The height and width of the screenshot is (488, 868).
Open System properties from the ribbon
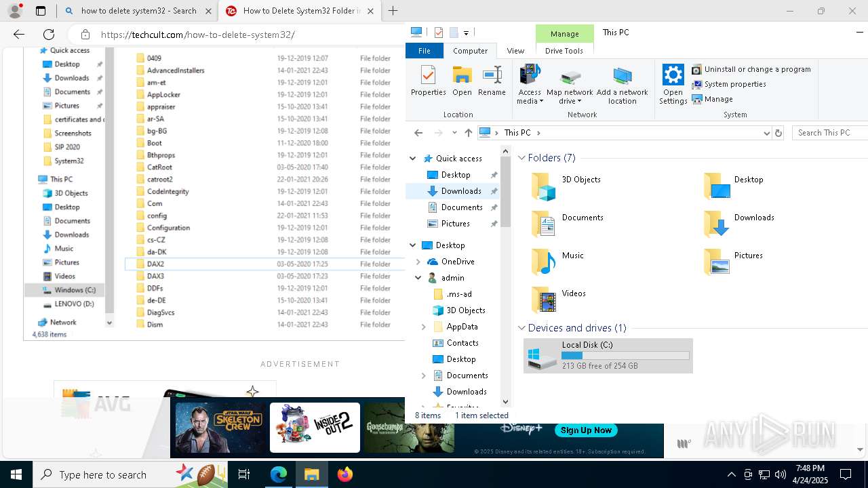(729, 84)
